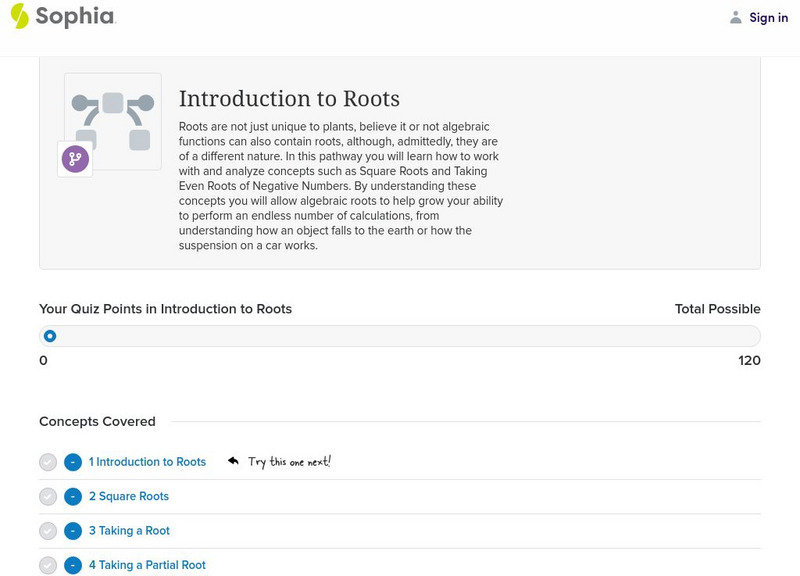This screenshot has width=800, height=576.
Task: Collapse the Square Roots blue minus button
Action: (73, 497)
